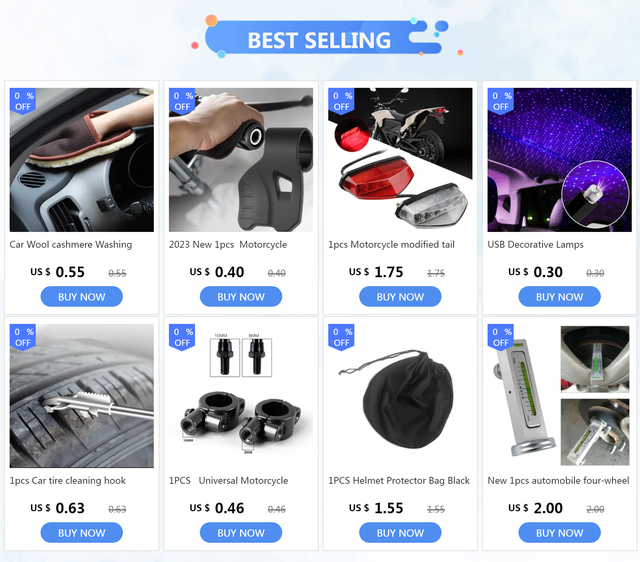Viewport: 640px width, 562px height.
Task: Click the 0% OFF badge on the mirror clamp product
Action: [x=182, y=337]
